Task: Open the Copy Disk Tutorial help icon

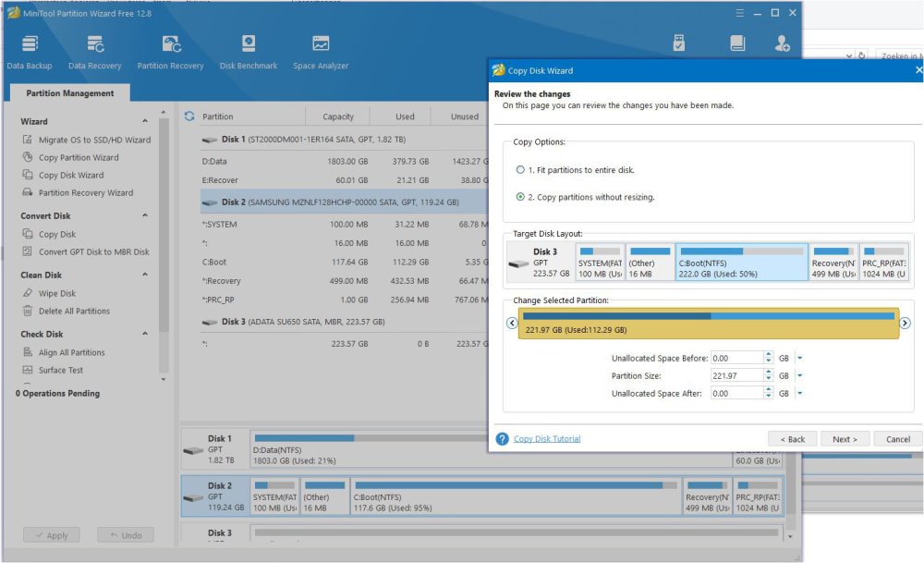Action: coord(502,439)
